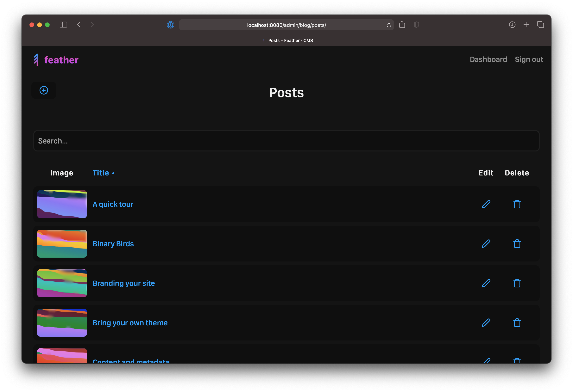573x392 pixels.
Task: Delete the "Binary Birds" post
Action: pyautogui.click(x=517, y=244)
